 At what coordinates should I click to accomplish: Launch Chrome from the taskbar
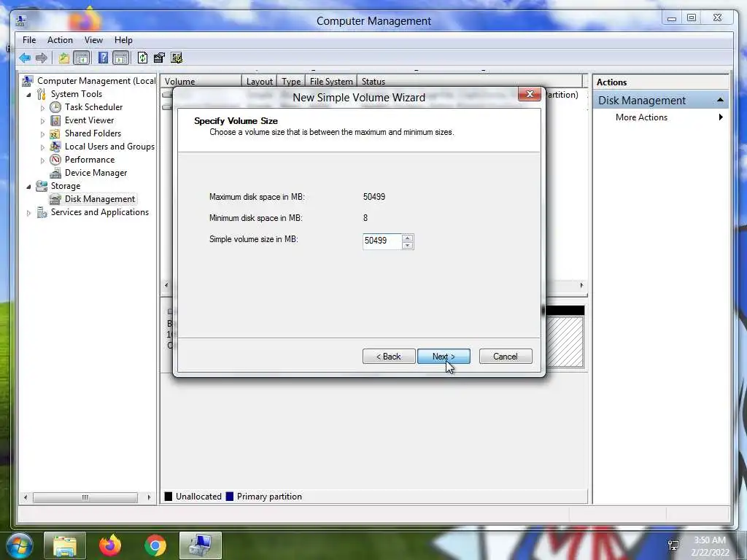[x=155, y=545]
